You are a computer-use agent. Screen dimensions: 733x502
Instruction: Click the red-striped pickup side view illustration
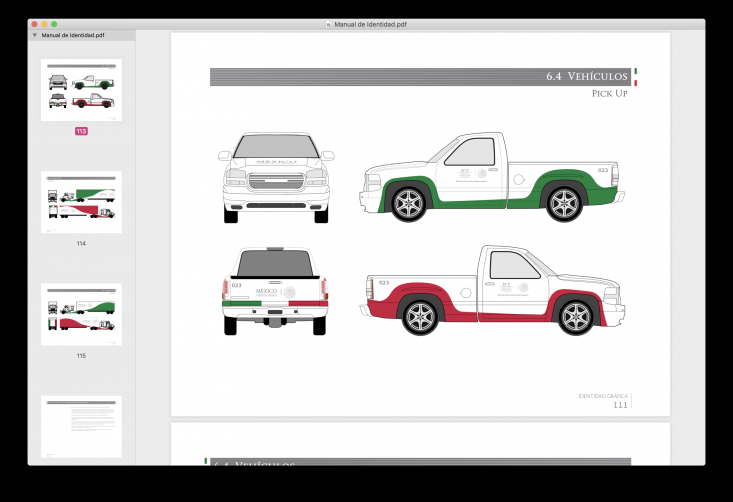pyautogui.click(x=495, y=290)
